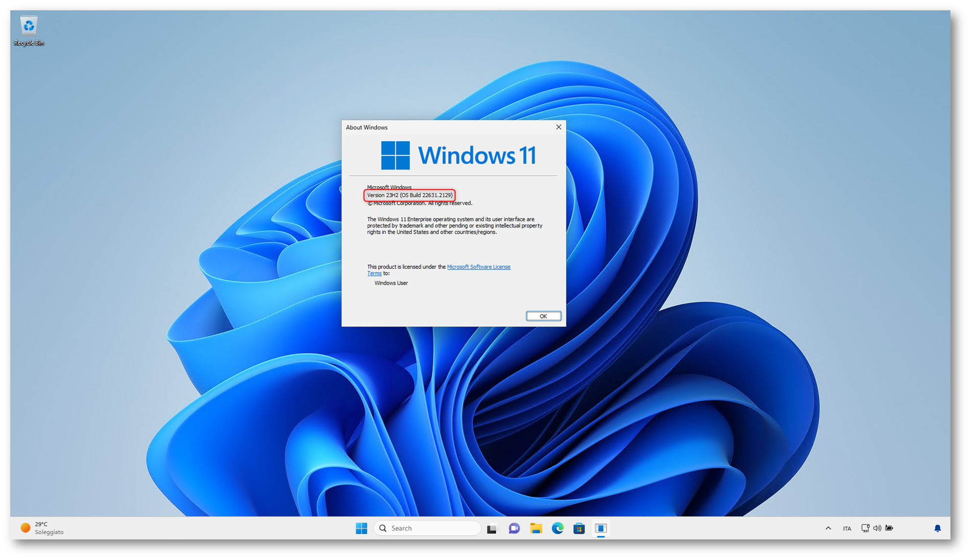Click the About Windows title bar text
This screenshot has width=971, height=560.
[x=366, y=127]
